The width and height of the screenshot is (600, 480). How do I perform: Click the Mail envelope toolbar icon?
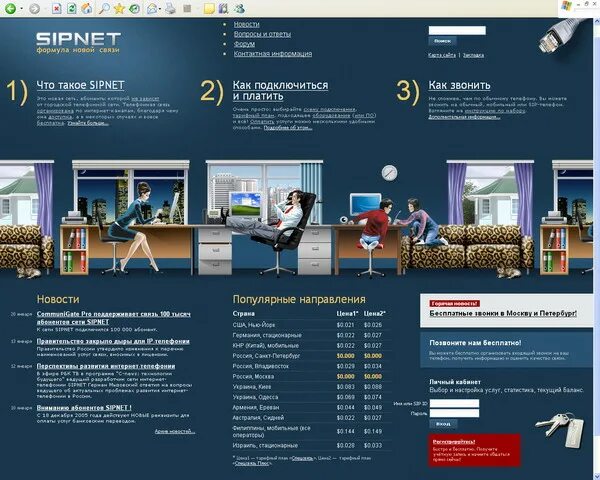pos(152,8)
